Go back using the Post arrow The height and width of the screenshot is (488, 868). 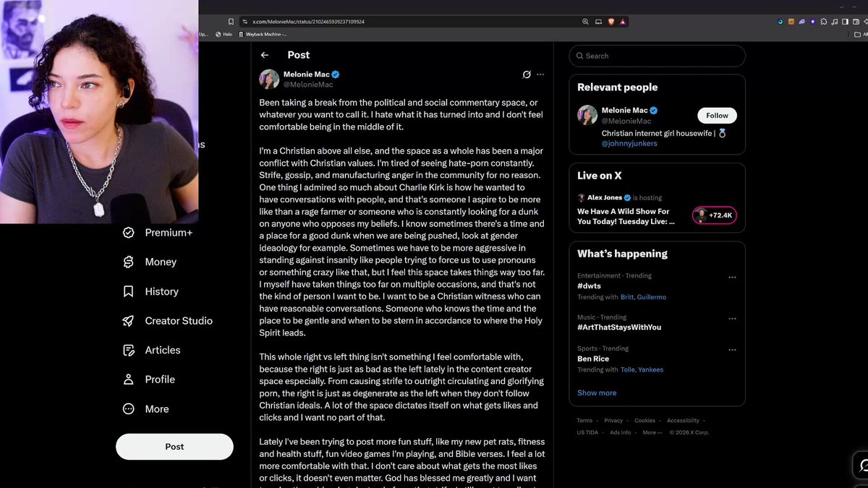point(265,55)
